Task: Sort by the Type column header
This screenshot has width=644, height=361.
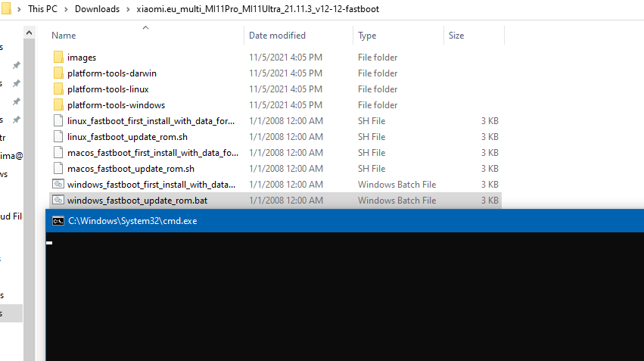Action: click(367, 36)
